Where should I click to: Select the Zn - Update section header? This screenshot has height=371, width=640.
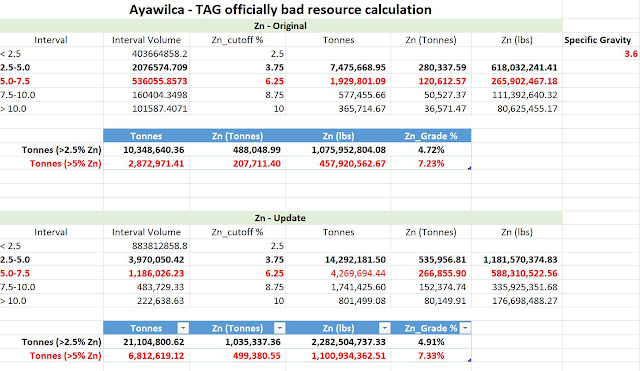[x=281, y=218]
